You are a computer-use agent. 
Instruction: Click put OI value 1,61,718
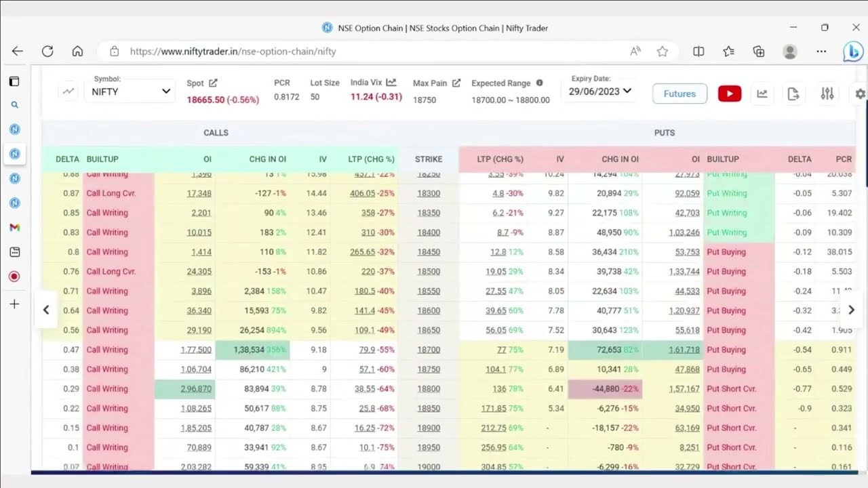pyautogui.click(x=684, y=350)
